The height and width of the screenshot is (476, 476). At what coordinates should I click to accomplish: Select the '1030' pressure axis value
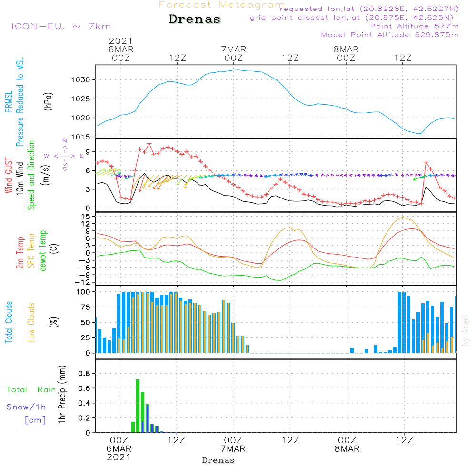(x=81, y=80)
